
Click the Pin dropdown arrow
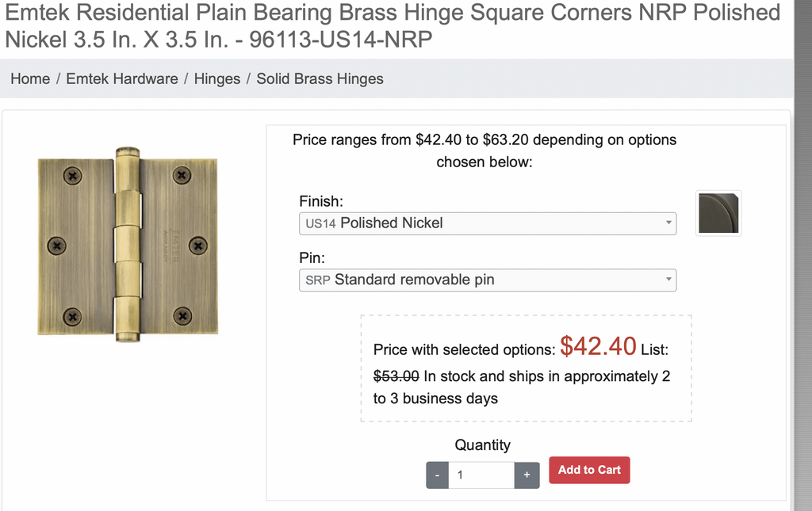tap(668, 280)
